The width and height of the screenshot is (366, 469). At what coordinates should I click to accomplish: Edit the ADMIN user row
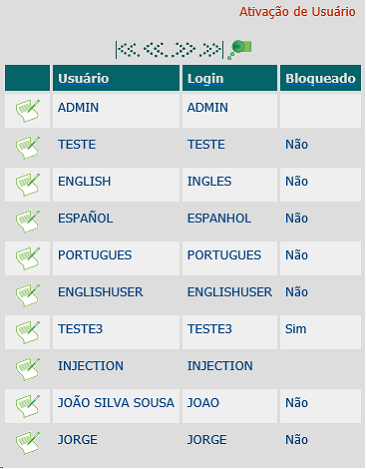(28, 111)
